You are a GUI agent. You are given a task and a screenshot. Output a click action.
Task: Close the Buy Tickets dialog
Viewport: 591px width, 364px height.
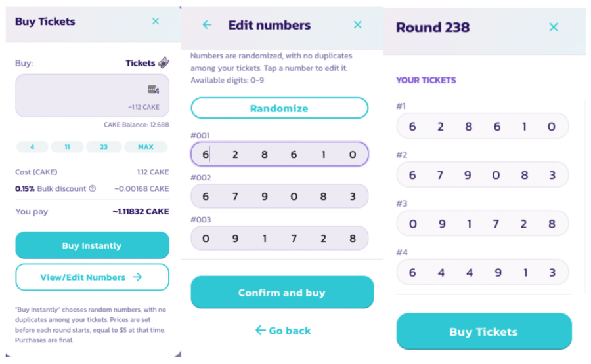coord(156,22)
